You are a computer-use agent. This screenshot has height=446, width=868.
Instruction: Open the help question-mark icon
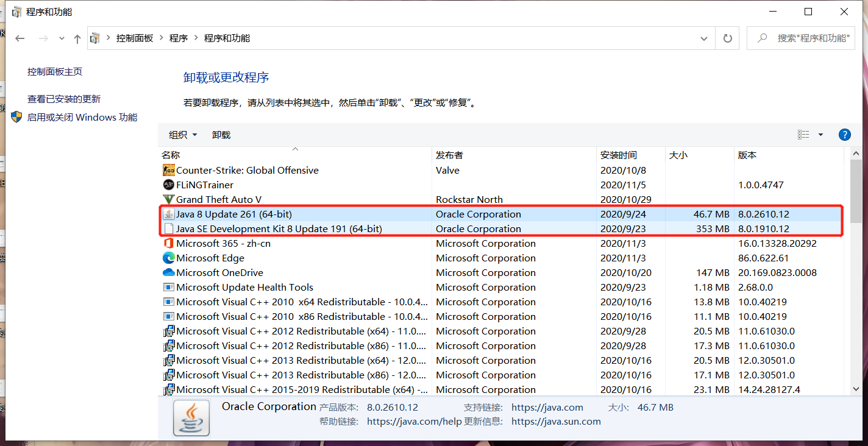click(845, 135)
